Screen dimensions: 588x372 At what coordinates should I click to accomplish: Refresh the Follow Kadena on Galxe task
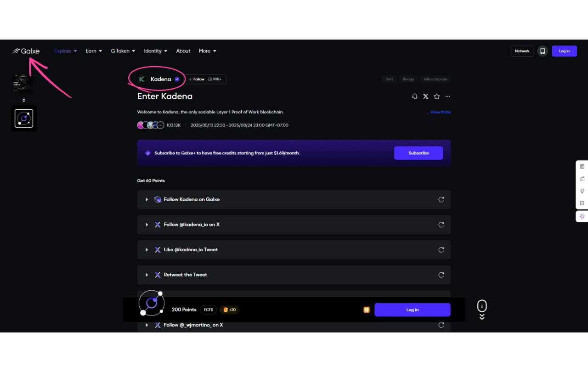tap(441, 200)
